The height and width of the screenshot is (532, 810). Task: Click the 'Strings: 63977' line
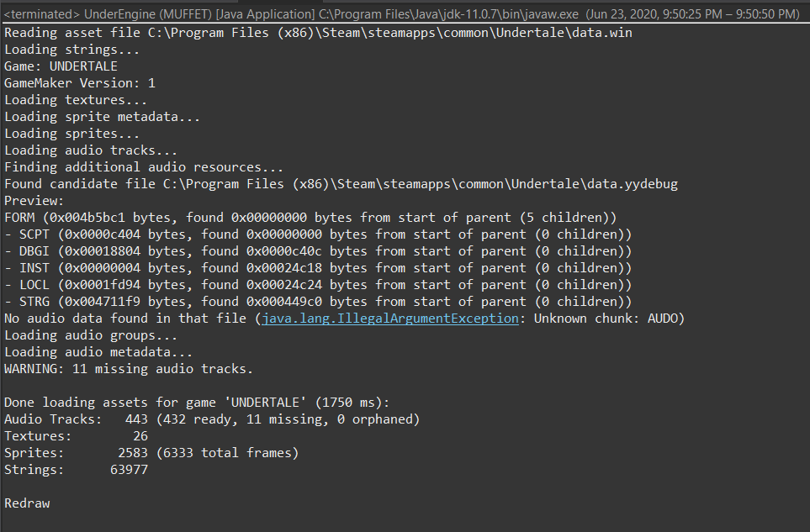pyautogui.click(x=76, y=470)
